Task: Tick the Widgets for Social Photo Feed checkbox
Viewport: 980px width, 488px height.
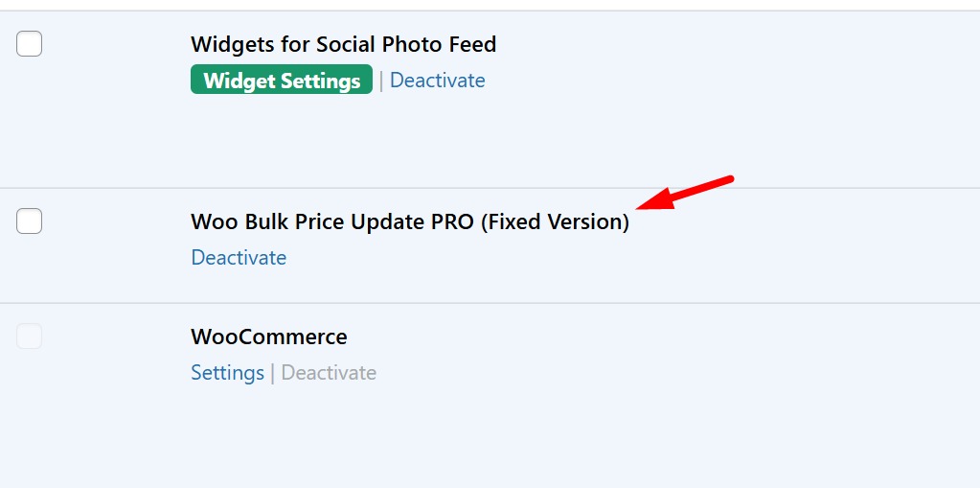Action: point(30,43)
